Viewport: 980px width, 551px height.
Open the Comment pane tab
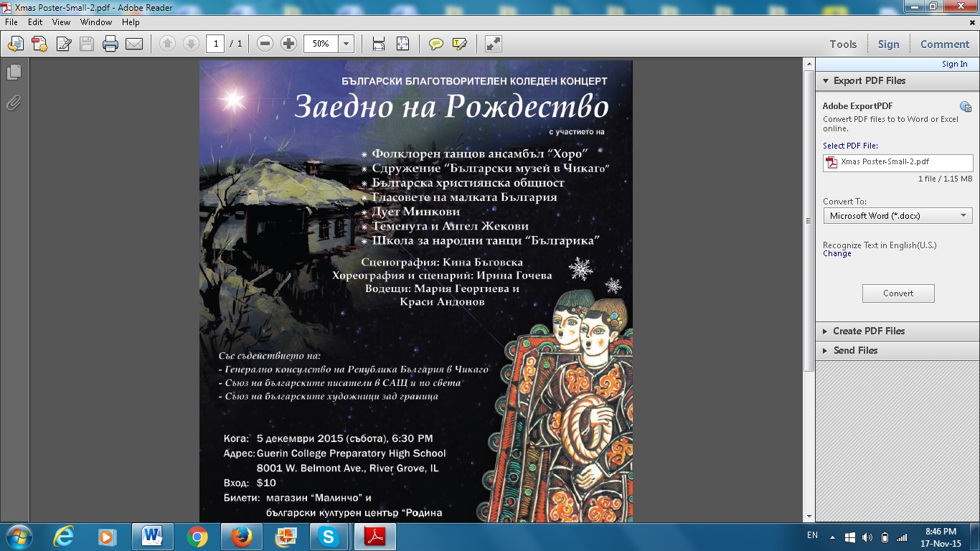click(944, 44)
